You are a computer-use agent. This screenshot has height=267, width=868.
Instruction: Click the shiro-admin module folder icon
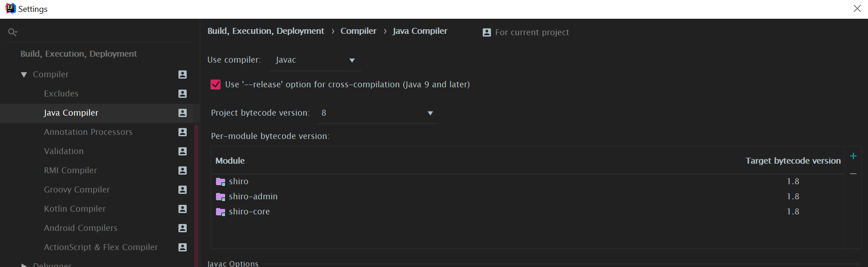tap(221, 197)
